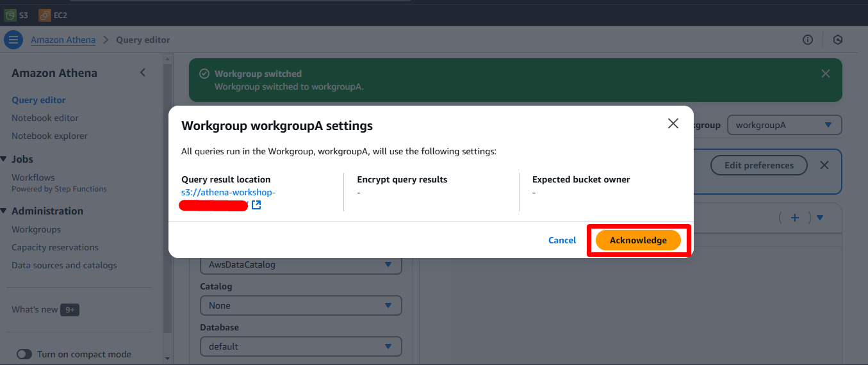Screen dimensions: 868x365
Task: Dismiss the Workgroup switched notification
Action: (x=826, y=74)
